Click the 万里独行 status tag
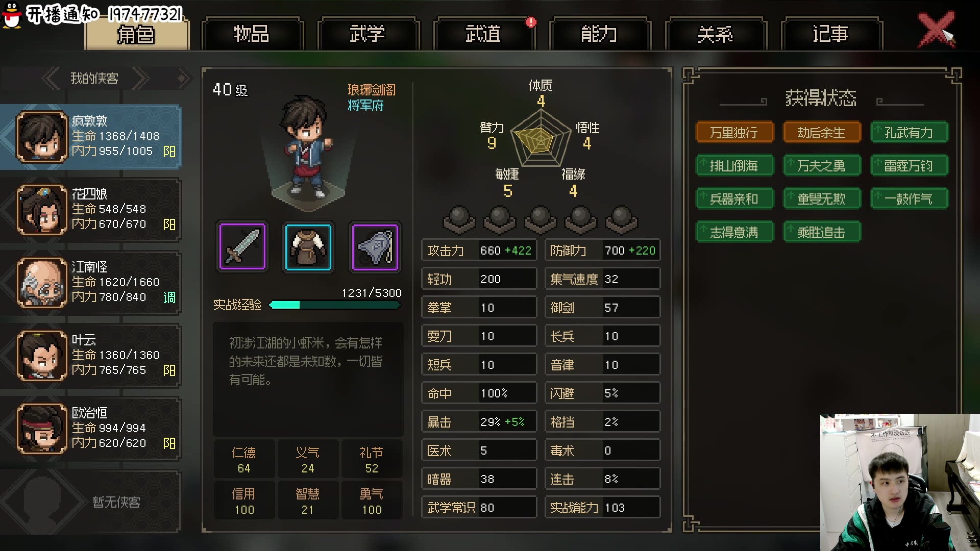This screenshot has height=551, width=980. click(734, 133)
